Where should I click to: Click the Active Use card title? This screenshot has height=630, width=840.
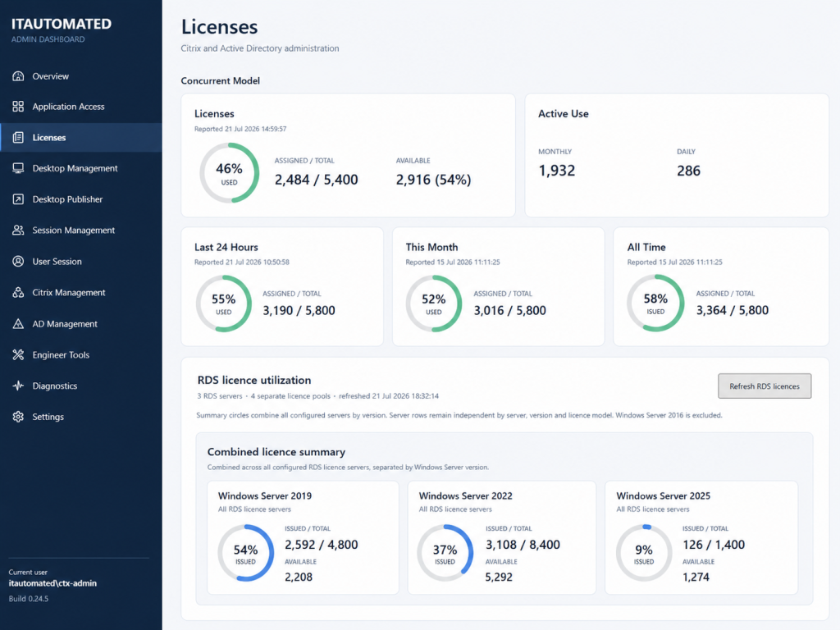coord(563,114)
